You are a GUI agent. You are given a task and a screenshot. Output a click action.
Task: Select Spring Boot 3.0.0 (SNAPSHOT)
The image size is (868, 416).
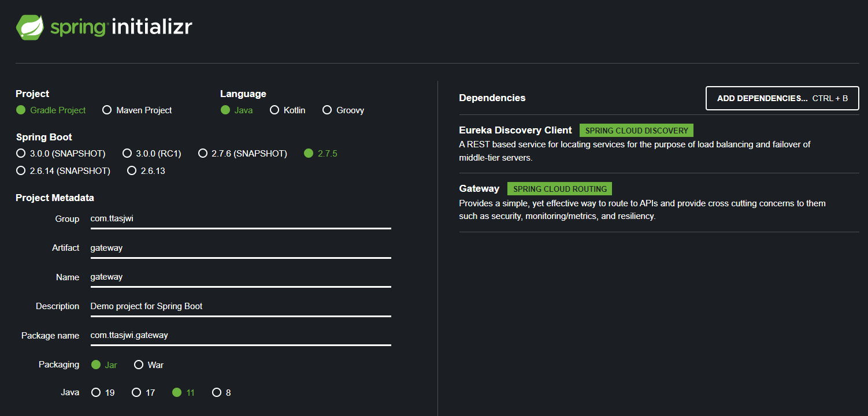(61, 153)
